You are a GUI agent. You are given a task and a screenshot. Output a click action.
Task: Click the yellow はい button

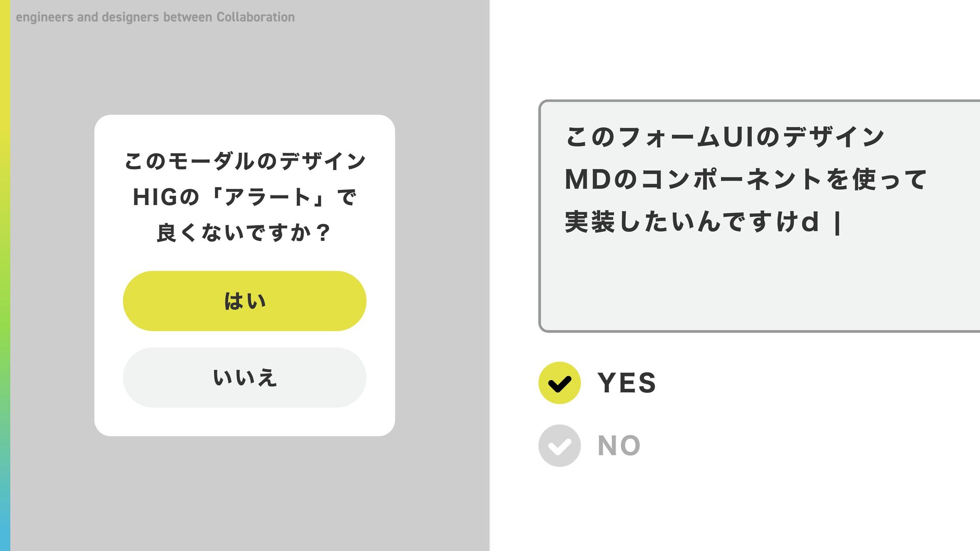click(x=244, y=301)
